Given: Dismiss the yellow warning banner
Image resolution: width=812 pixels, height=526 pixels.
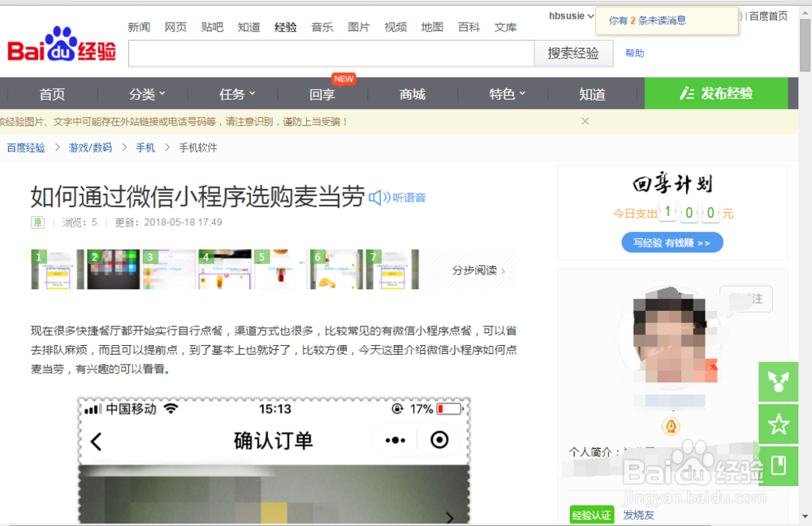Looking at the screenshot, I should click(585, 121).
